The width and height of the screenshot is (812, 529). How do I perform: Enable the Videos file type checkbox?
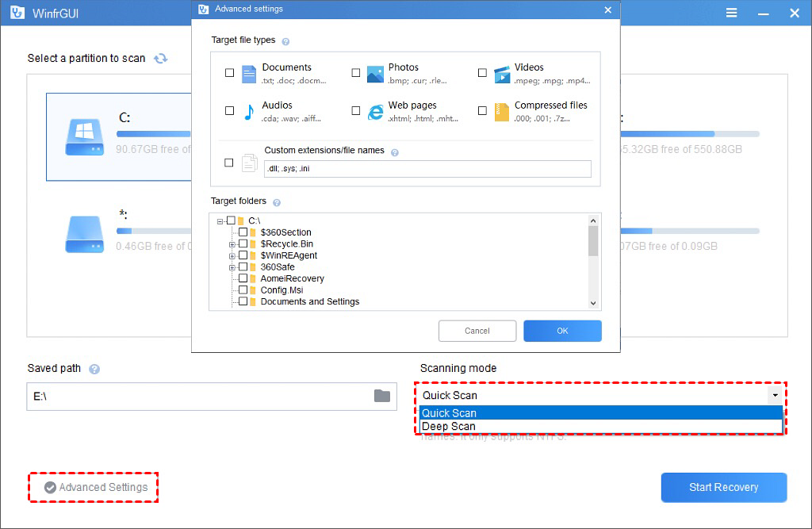(x=482, y=72)
